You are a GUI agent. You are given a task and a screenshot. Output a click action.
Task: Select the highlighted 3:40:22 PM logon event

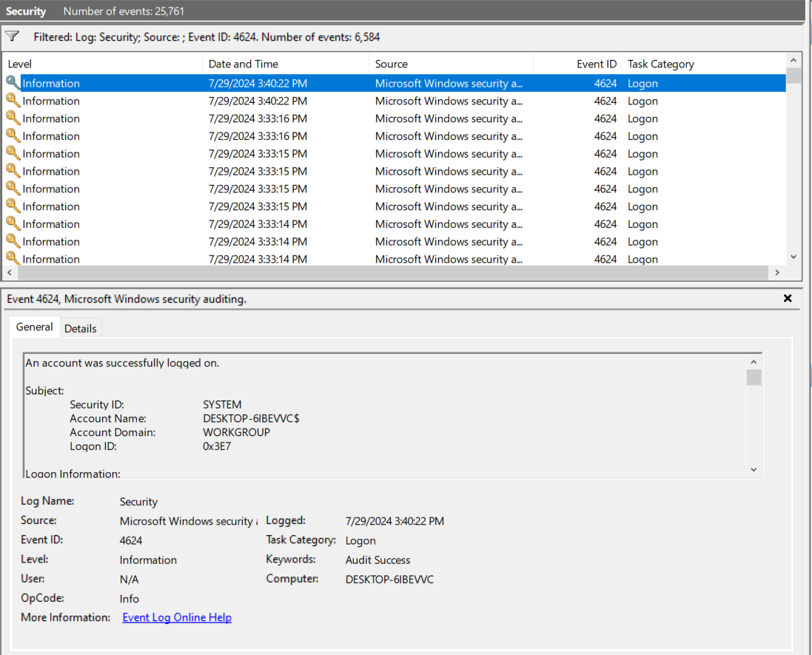(394, 83)
